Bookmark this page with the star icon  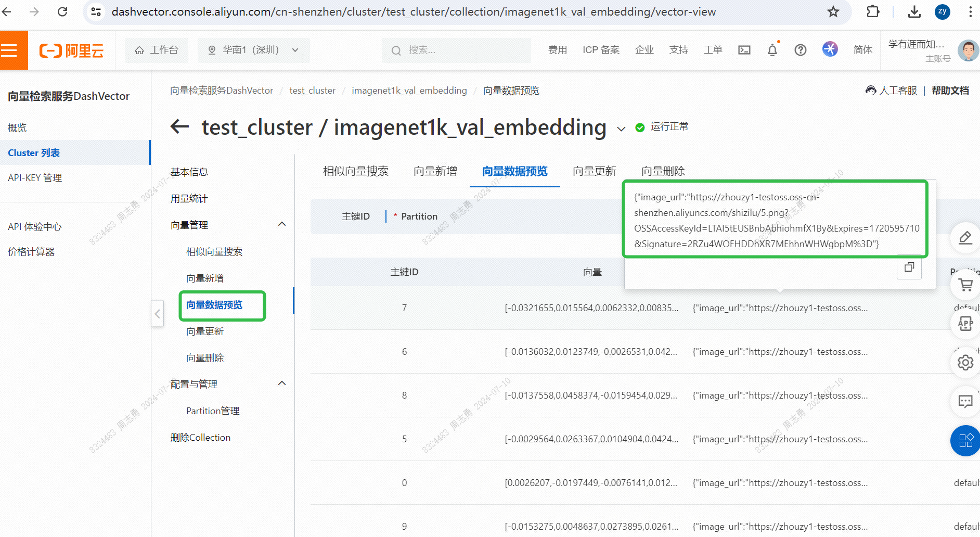coord(833,11)
